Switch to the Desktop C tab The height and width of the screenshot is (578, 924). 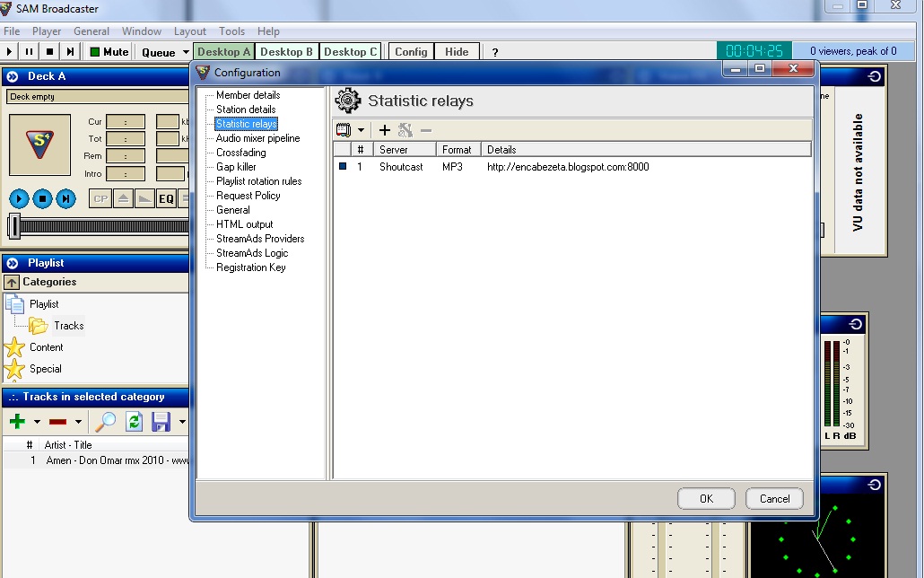click(350, 52)
